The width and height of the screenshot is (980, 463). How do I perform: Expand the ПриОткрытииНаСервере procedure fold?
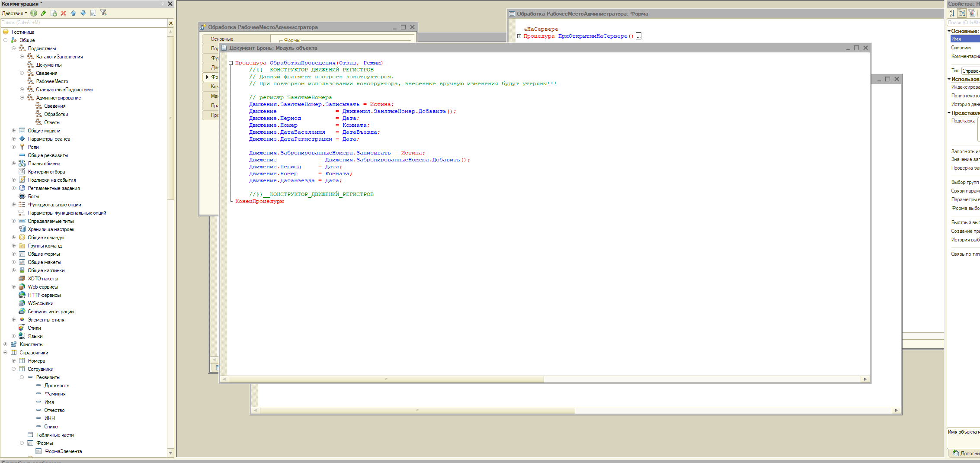tap(519, 36)
